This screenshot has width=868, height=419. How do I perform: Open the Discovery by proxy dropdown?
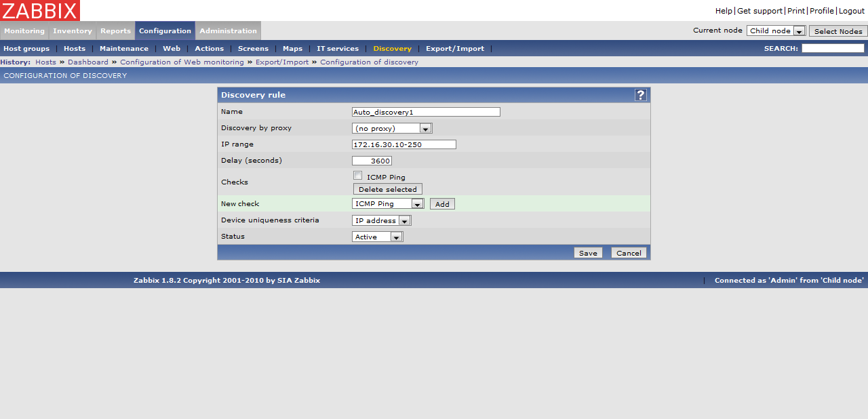coord(392,128)
